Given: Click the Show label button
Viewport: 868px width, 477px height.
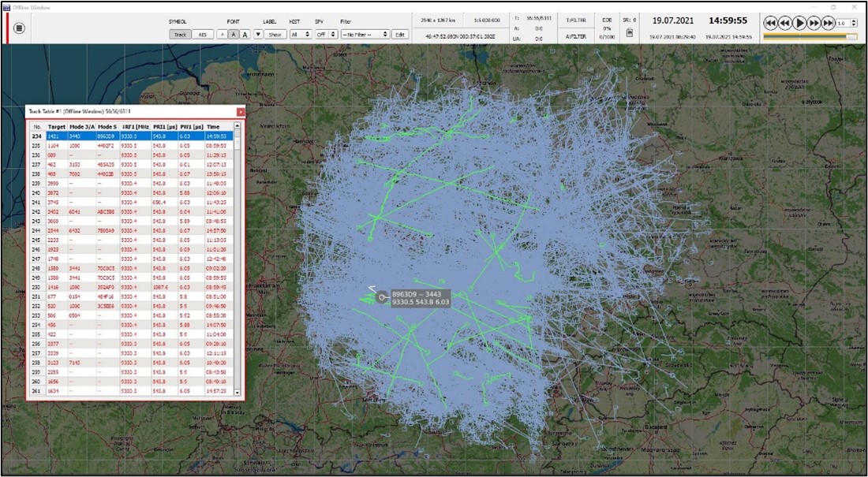Looking at the screenshot, I should (275, 35).
